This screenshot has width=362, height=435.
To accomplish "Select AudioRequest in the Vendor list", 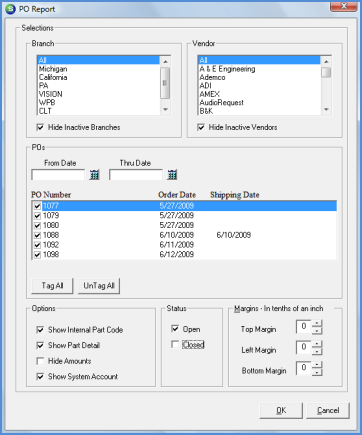I will pyautogui.click(x=259, y=102).
